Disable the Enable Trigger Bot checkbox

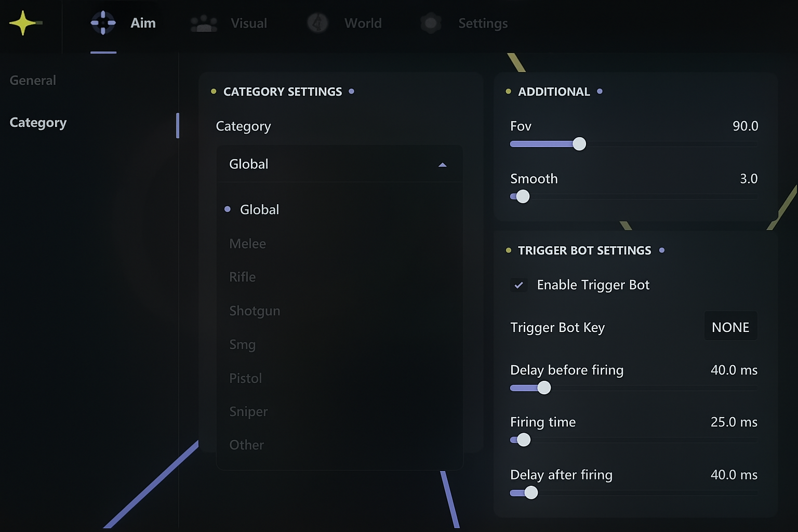(518, 285)
